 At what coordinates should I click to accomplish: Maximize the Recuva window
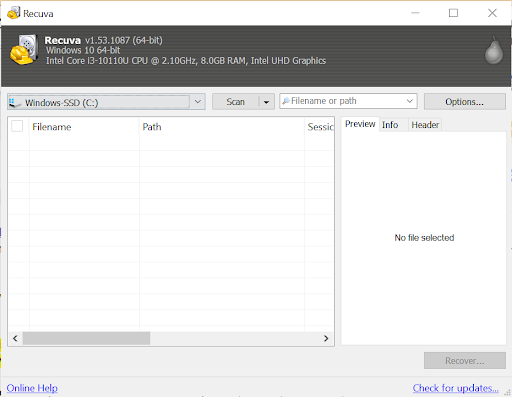pos(453,13)
